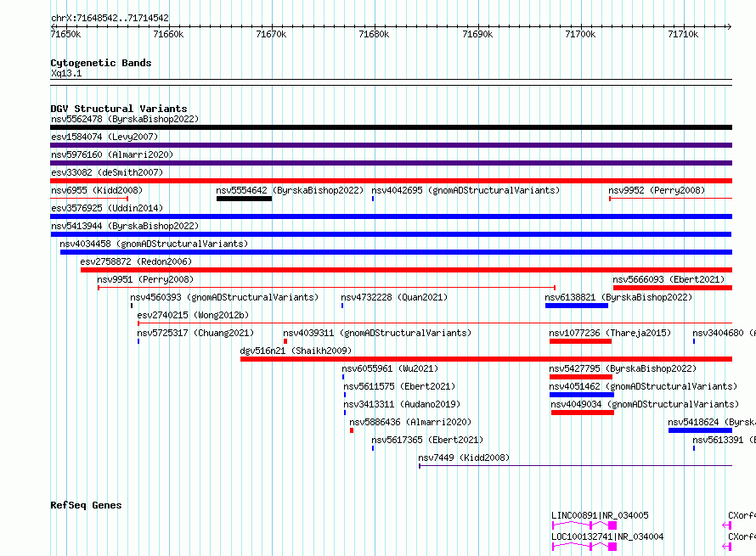Click the nsv5562478 (ByrskaBishop2022) black variant bar
756x556 pixels.
pos(391,127)
